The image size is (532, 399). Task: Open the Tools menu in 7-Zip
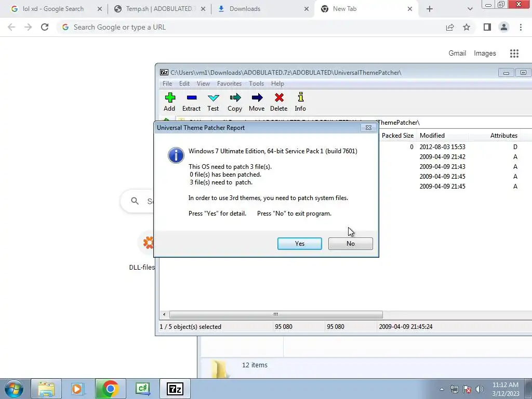[256, 84]
